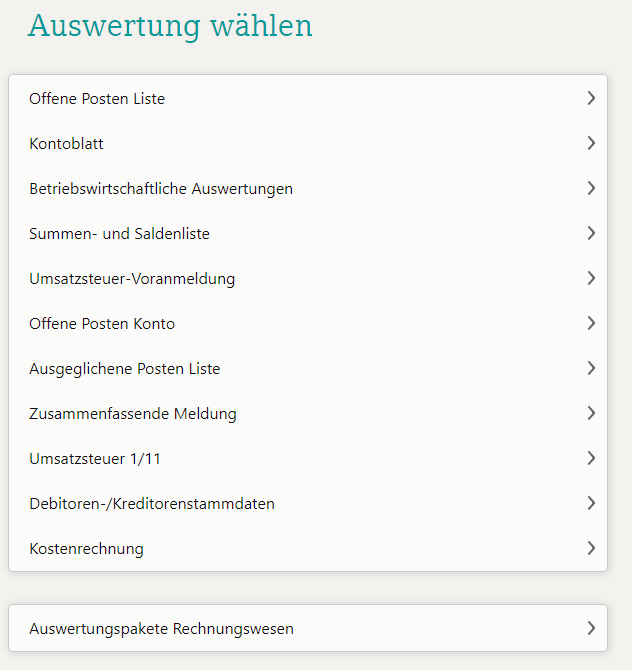Open Auswertungspakete Rechnungswesen

162,629
